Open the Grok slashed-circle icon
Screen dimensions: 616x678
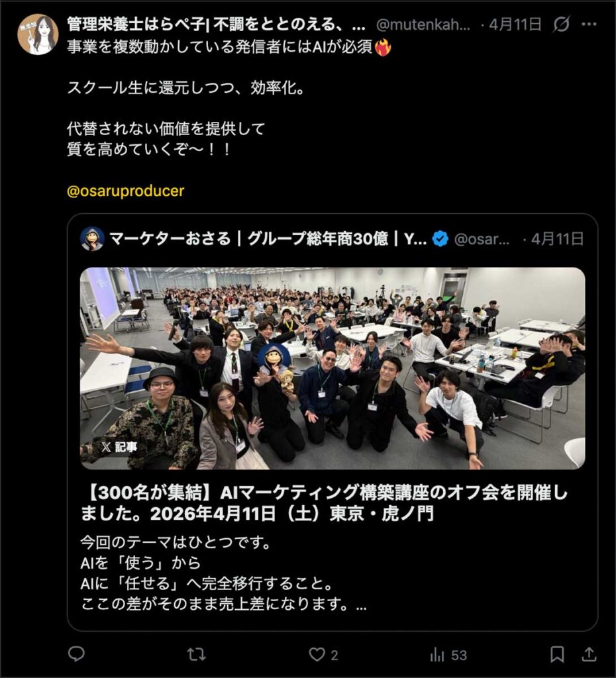(561, 24)
